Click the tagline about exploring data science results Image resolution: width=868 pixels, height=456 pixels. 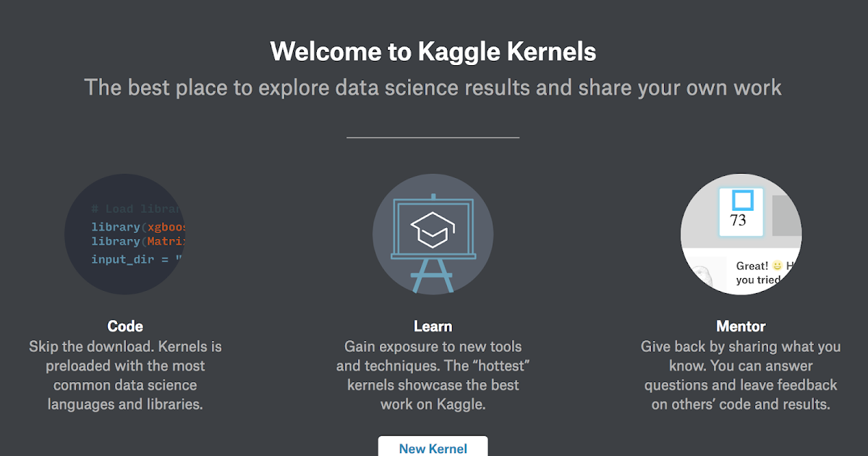pyautogui.click(x=433, y=87)
